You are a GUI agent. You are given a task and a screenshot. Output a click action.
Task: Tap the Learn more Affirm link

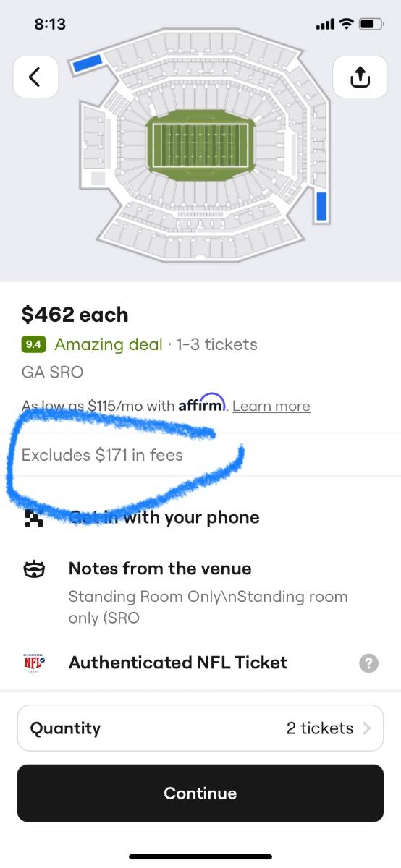271,406
